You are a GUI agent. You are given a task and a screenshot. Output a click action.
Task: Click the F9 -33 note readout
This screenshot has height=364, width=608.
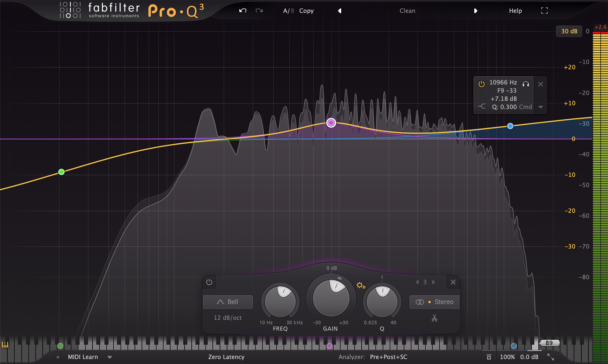[x=507, y=91]
